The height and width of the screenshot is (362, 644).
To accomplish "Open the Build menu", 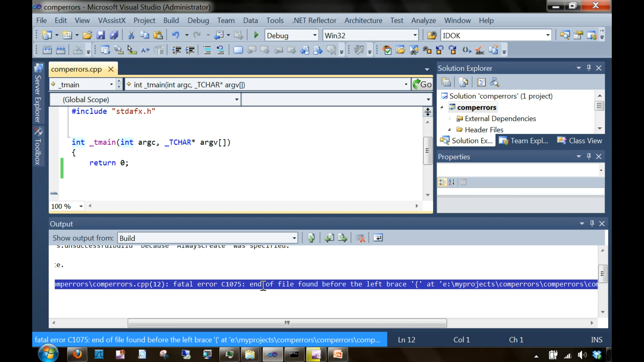I will (171, 20).
